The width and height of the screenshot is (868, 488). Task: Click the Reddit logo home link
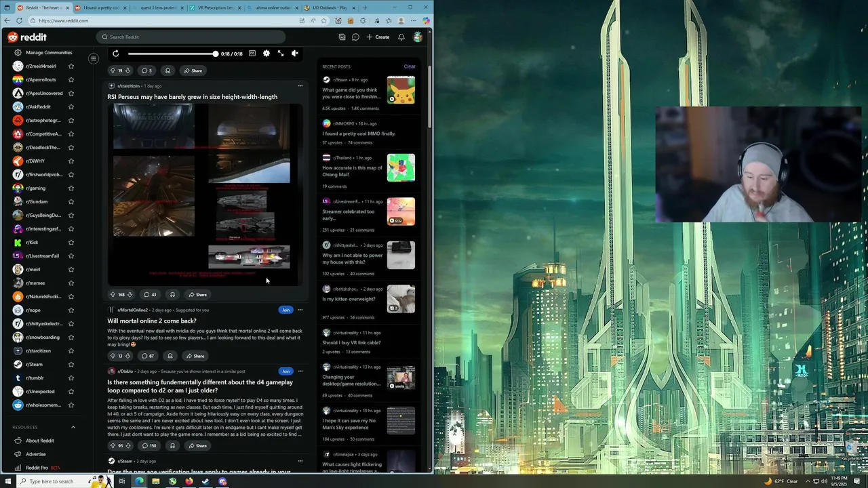click(27, 37)
